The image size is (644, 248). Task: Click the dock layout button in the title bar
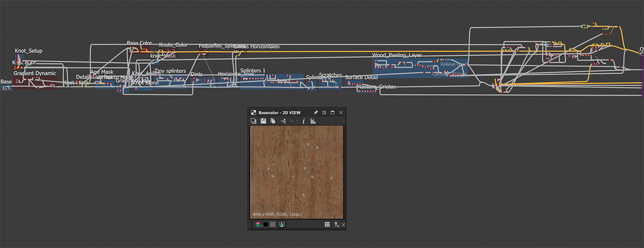pos(324,112)
